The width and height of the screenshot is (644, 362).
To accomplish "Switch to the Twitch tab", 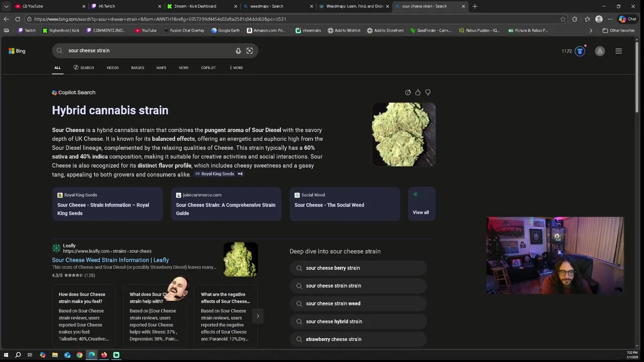I will [x=126, y=6].
